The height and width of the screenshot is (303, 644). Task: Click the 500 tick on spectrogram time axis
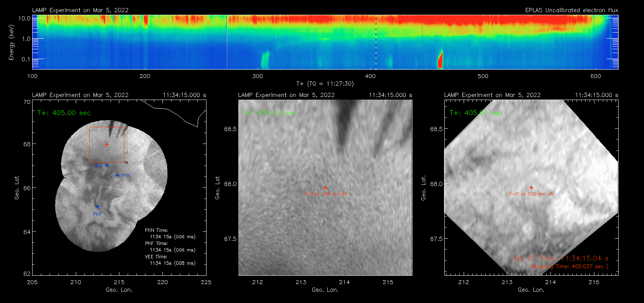(483, 76)
